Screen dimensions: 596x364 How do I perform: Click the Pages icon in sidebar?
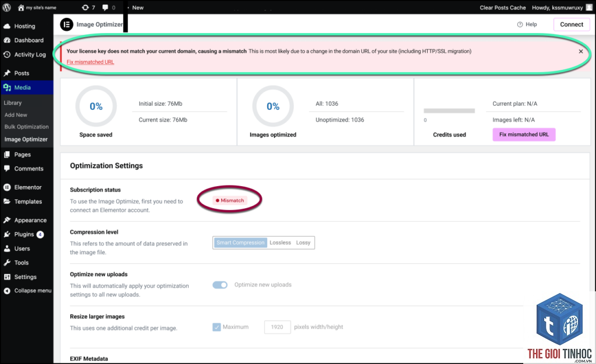coord(7,155)
